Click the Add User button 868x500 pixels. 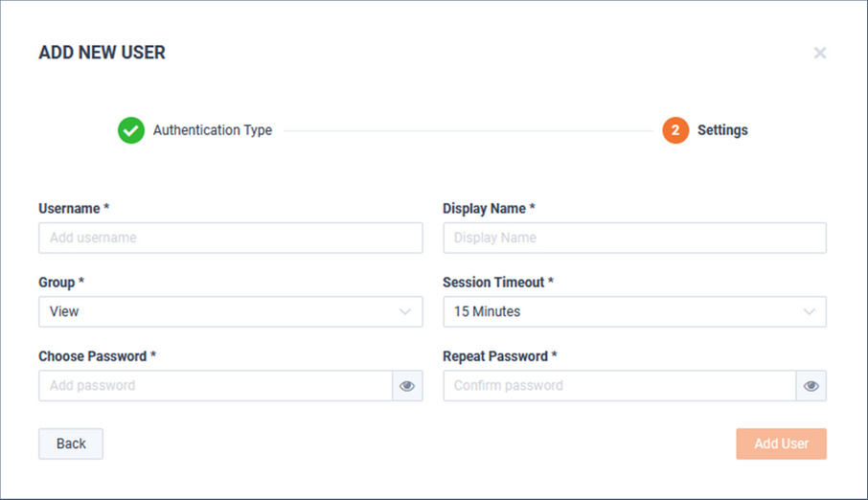point(781,443)
